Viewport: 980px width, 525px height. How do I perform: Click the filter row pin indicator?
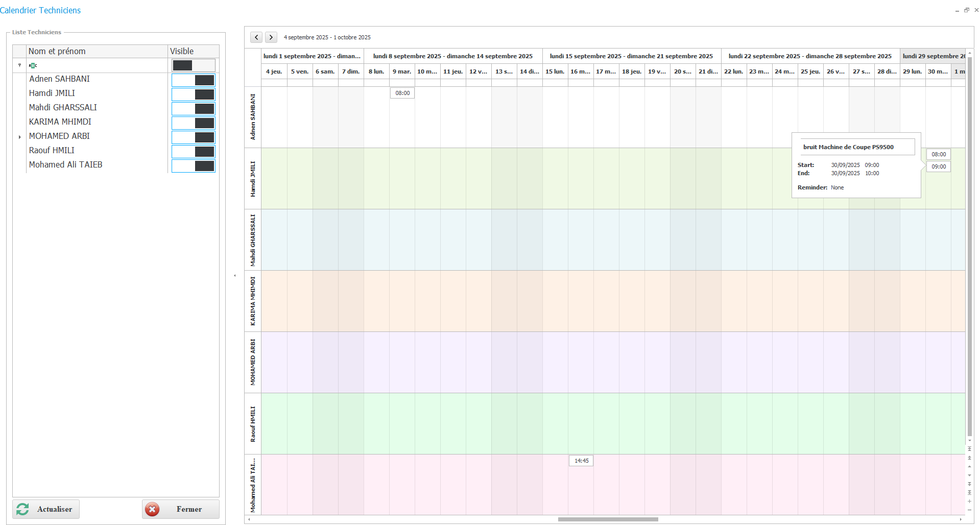19,65
